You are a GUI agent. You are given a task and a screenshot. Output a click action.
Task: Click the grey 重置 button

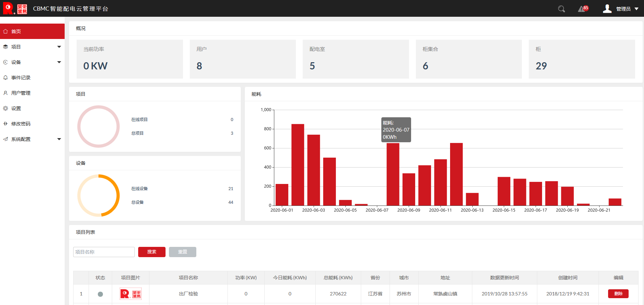[x=183, y=252]
